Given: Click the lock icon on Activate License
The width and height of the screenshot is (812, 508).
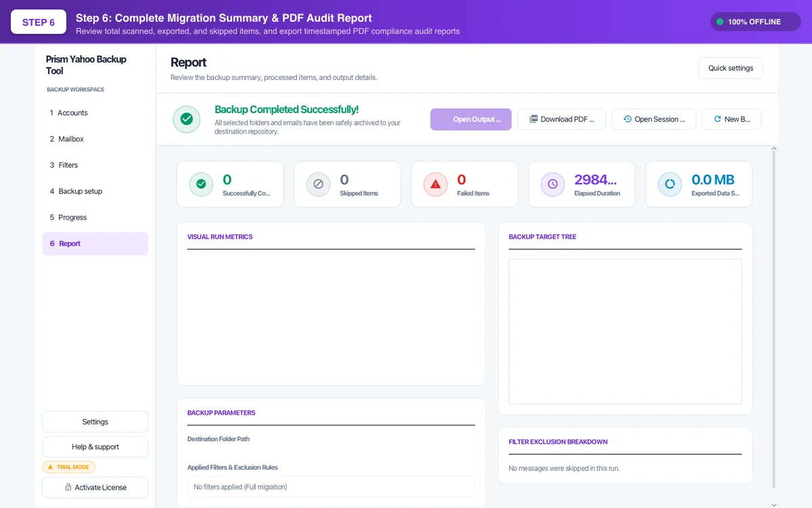Looking at the screenshot, I should pyautogui.click(x=68, y=487).
